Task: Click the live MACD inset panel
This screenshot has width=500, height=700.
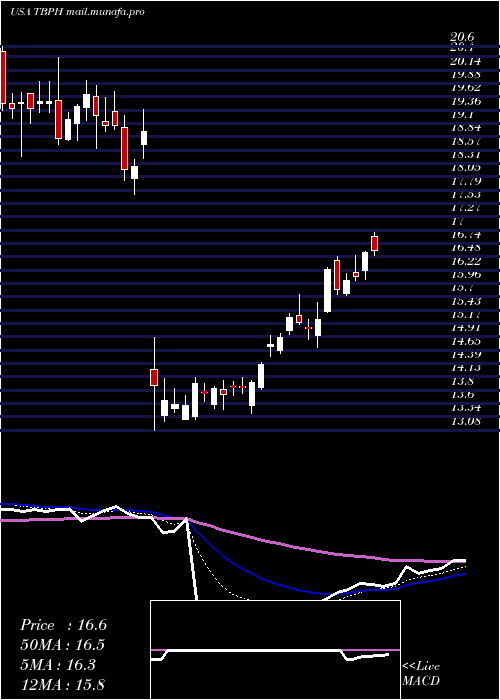Action: (x=275, y=650)
